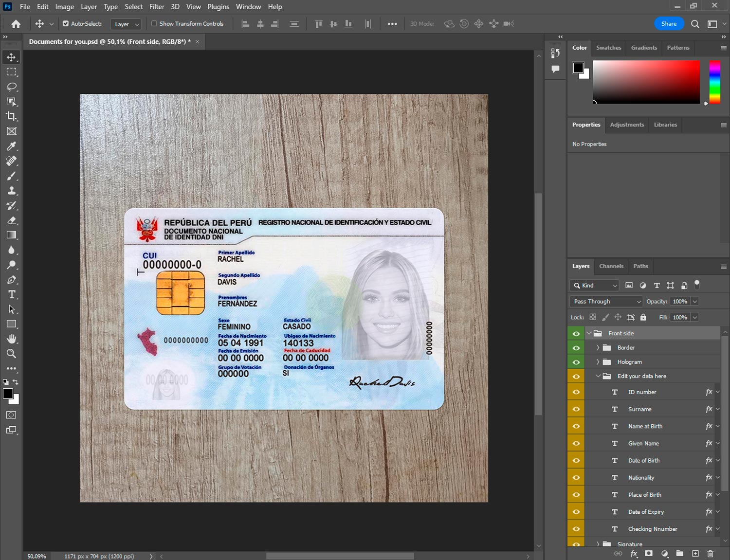Click the Share button
730x560 pixels.
[669, 24]
